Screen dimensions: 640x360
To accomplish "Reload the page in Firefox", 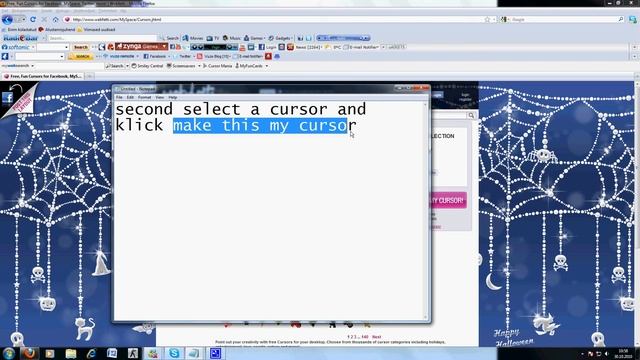I will click(x=33, y=19).
